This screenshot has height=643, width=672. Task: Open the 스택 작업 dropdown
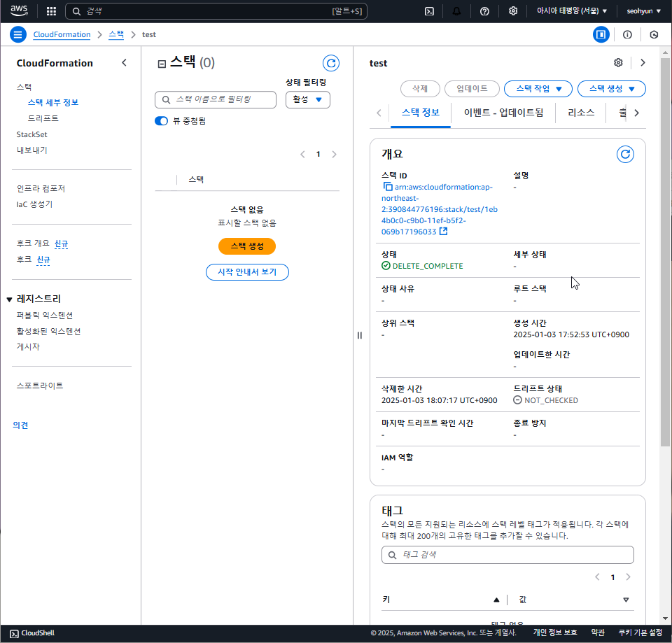538,89
